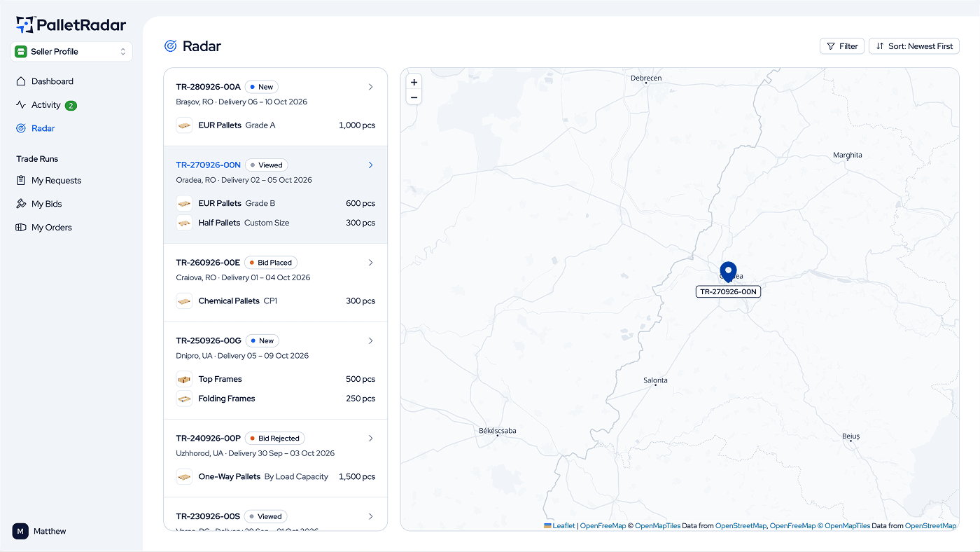Click Top Frames thumbnail icon
This screenshot has width=980, height=552.
click(184, 379)
